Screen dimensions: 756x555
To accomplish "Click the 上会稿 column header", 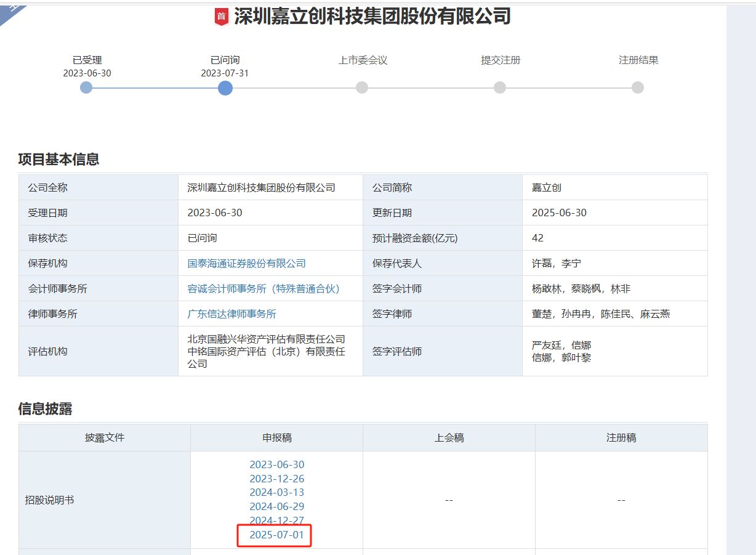I will (449, 438).
